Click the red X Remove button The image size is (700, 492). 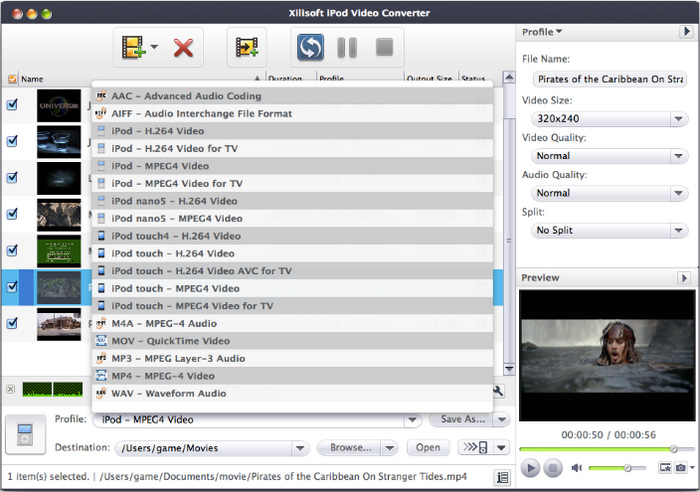pyautogui.click(x=183, y=48)
